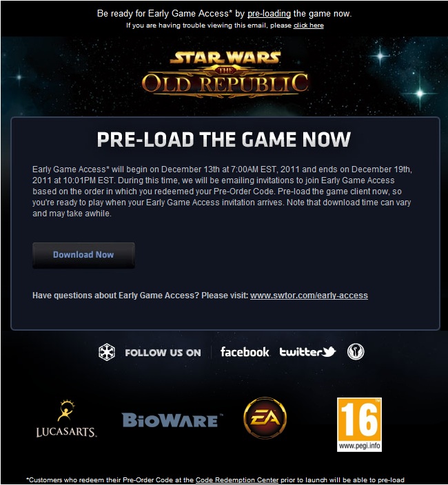The height and width of the screenshot is (485, 448).
Task: Open www.swtor.com/early-access link
Action: click(x=309, y=296)
